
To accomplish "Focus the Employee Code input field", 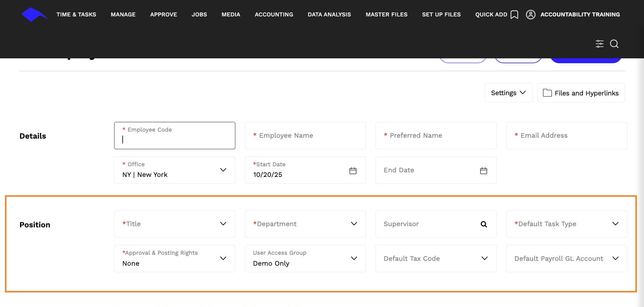I will (175, 136).
